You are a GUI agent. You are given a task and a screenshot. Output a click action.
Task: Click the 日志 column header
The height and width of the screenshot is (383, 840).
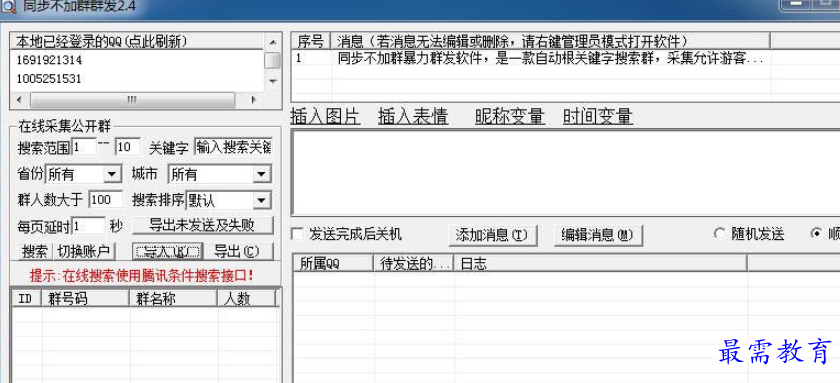[600, 263]
